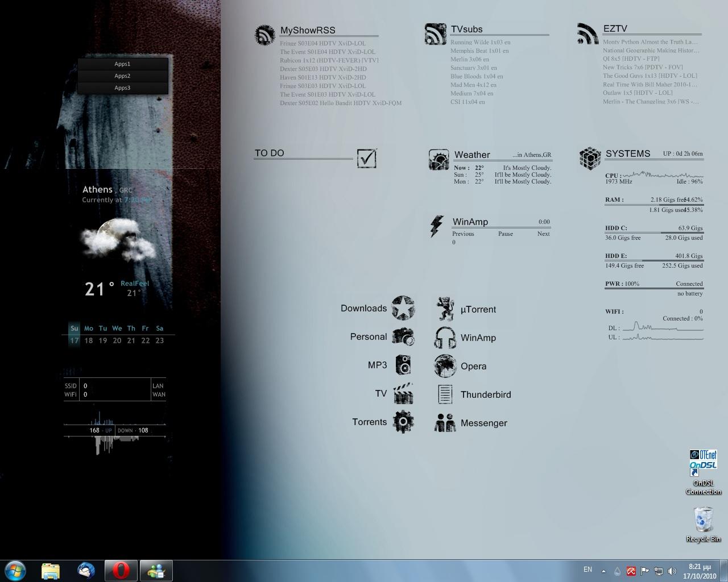Screen dimensions: 728x582
Task: Click the Weather sun-cloud icon
Action: [439, 160]
